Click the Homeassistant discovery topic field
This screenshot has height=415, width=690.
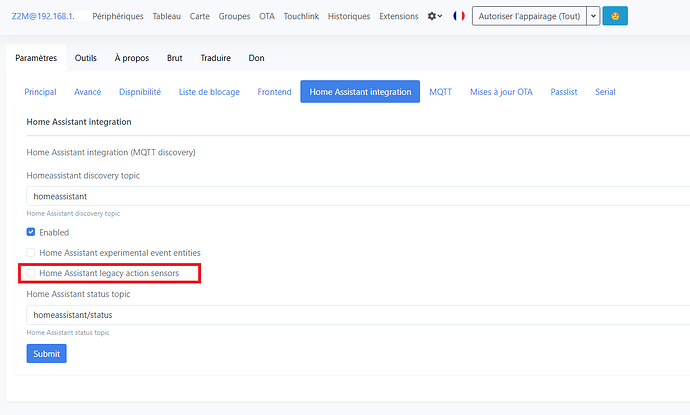click(x=358, y=196)
